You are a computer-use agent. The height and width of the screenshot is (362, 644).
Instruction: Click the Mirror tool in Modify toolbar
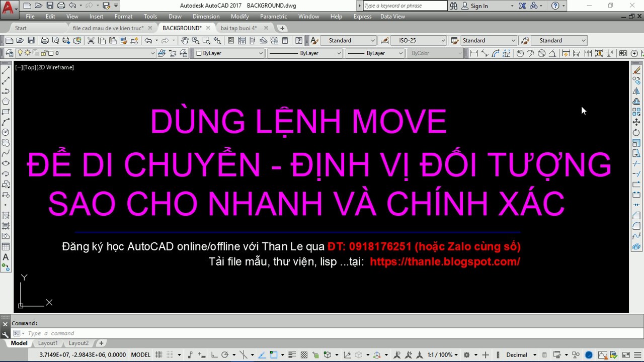click(636, 92)
